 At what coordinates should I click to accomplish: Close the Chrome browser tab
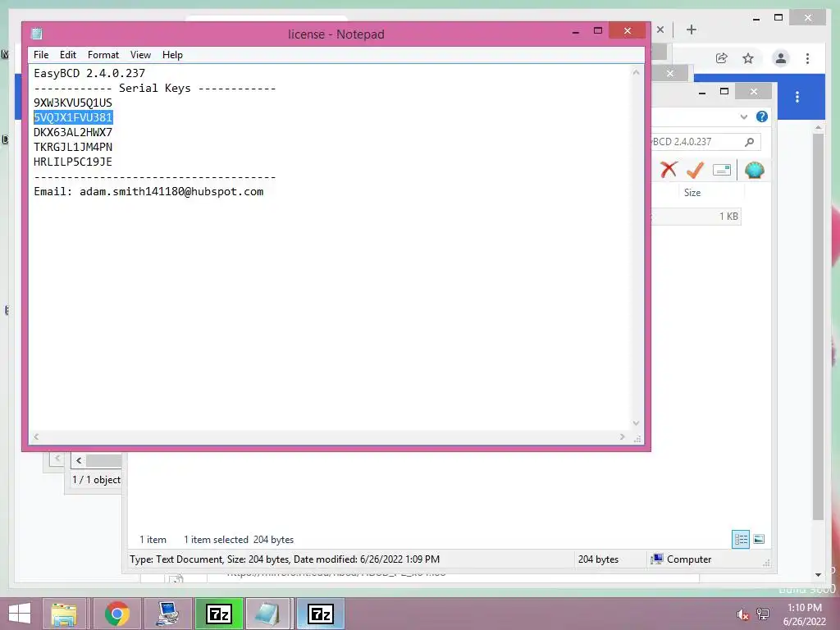(x=660, y=30)
